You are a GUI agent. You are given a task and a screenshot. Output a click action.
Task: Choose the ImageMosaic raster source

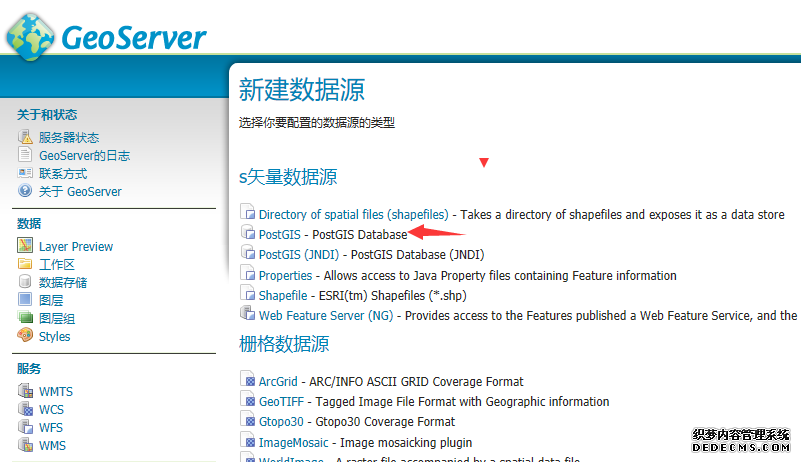point(295,442)
